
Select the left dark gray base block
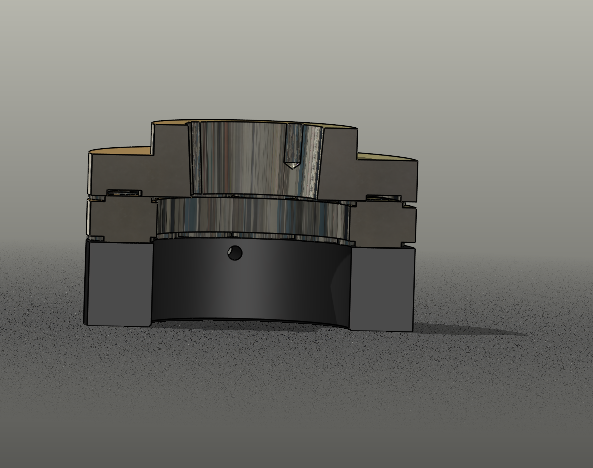click(x=119, y=284)
